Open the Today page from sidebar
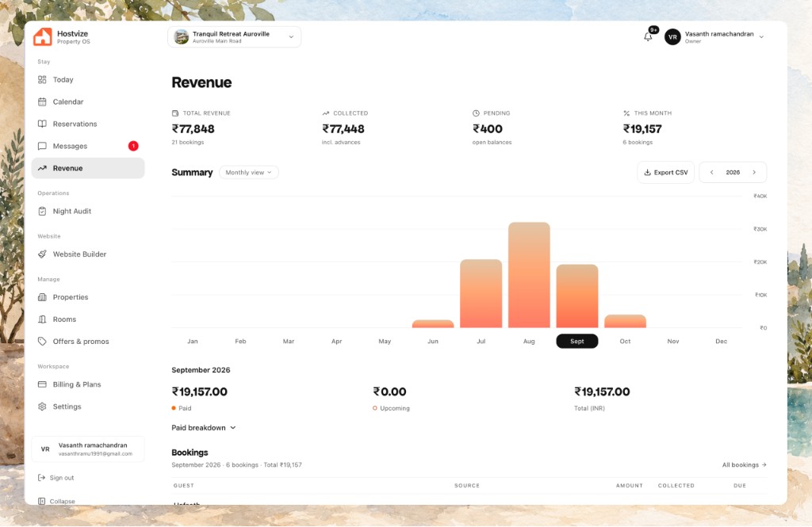 88,80
